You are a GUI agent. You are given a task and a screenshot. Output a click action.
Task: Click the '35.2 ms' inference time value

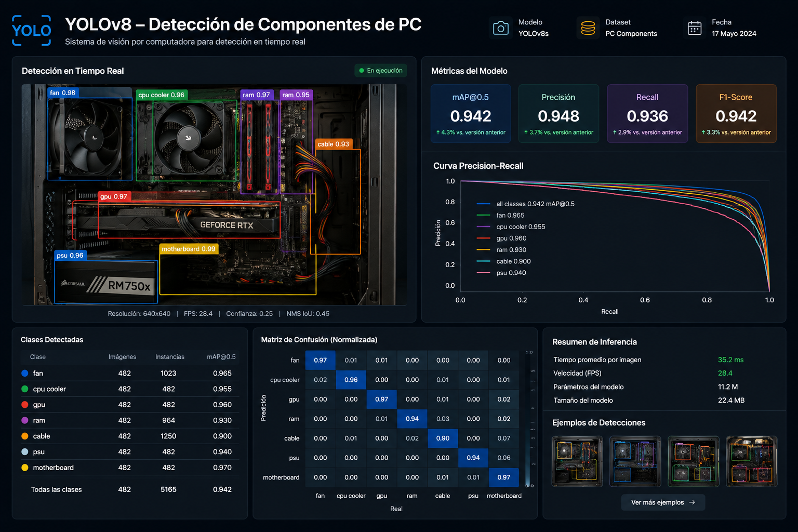[x=730, y=360]
